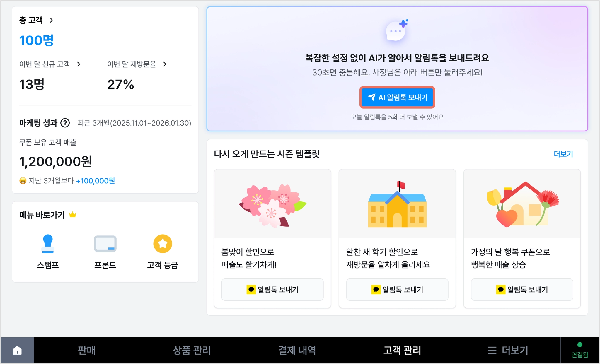
Task: Click the green 연결됨 connection status indicator
Action: click(579, 350)
